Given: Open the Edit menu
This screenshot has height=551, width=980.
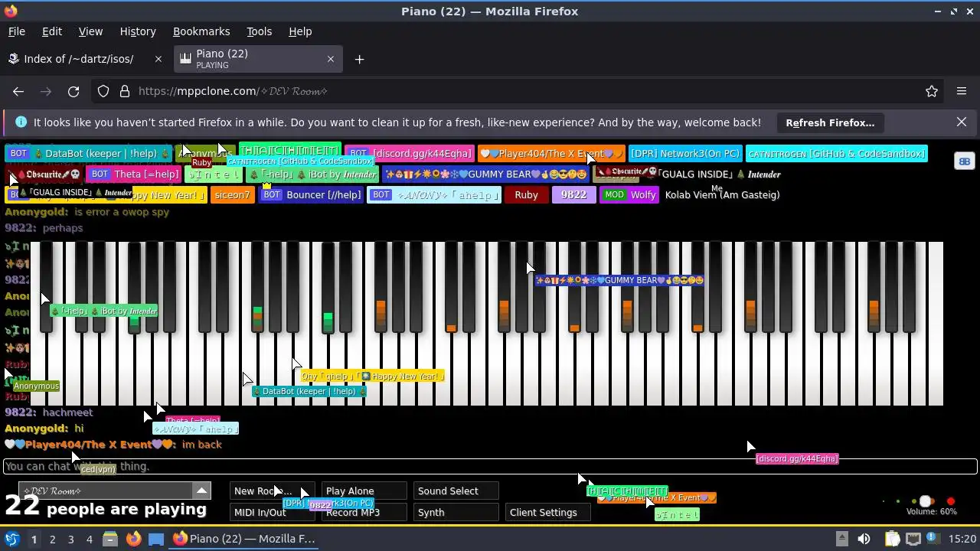Looking at the screenshot, I should point(52,31).
